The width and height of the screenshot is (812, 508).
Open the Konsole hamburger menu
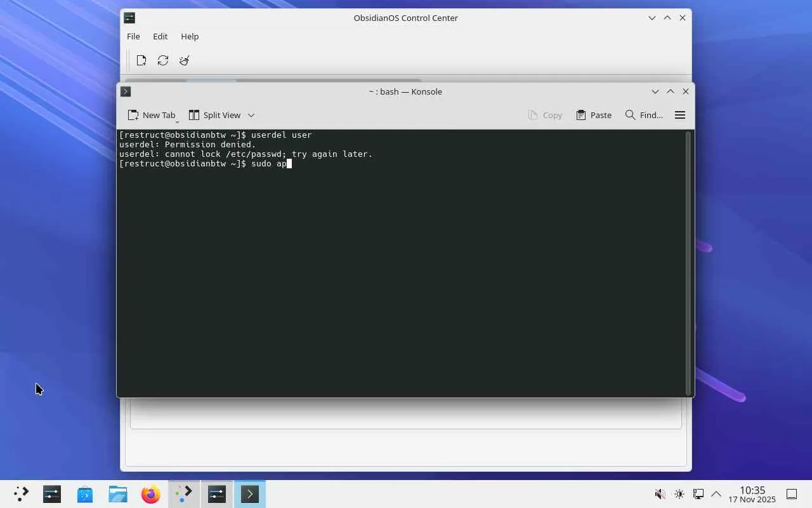click(x=680, y=115)
